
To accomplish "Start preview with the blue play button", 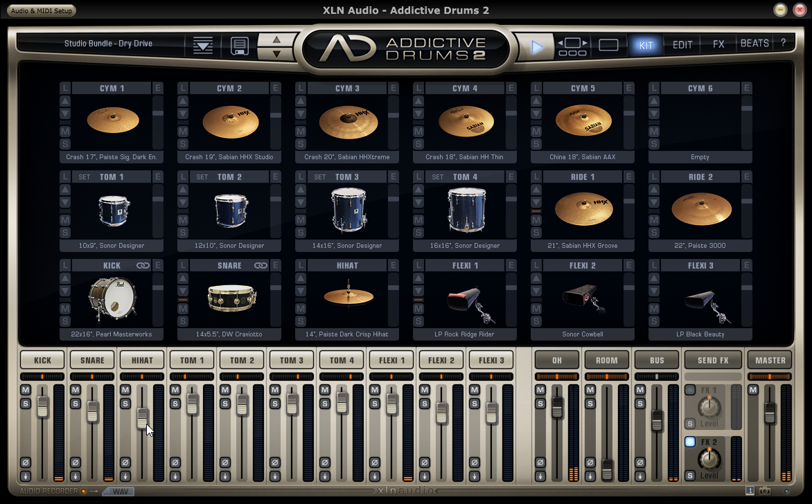I will tap(537, 47).
